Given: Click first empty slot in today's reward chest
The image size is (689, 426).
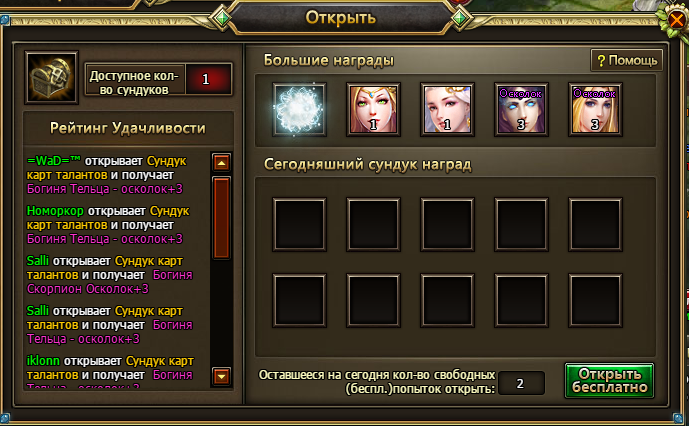Looking at the screenshot, I should coord(299,225).
